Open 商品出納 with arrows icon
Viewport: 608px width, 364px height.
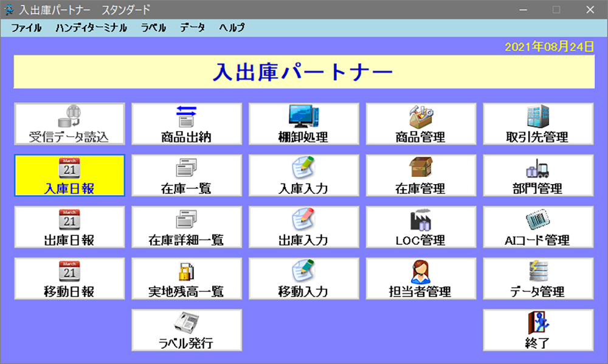[187, 124]
